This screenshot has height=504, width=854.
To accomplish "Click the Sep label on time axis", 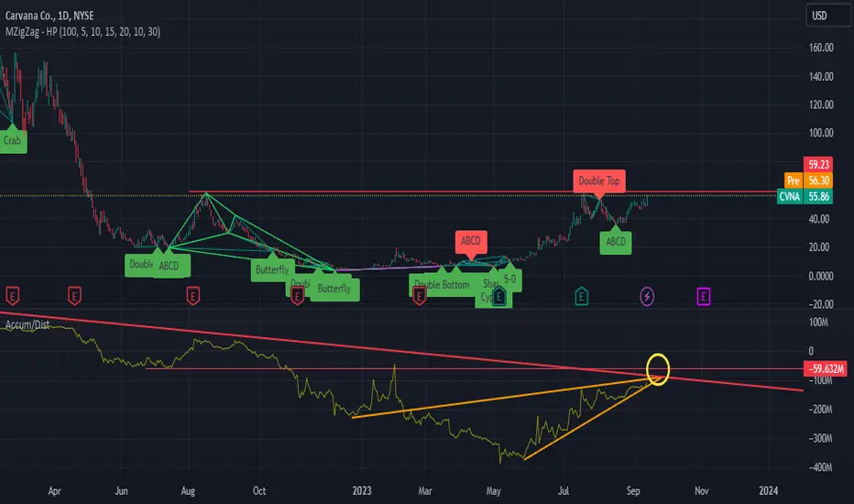I will [x=633, y=491].
